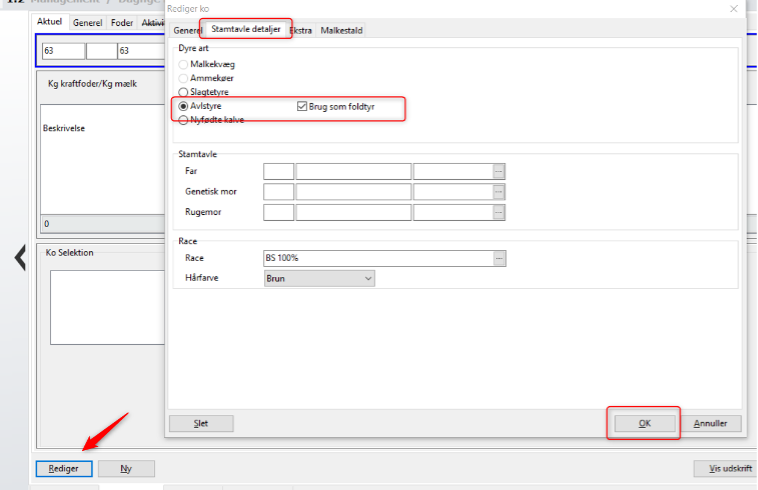Screen dimensions: 758x490
Task: Switch to the Foder tab in the background window
Action: pyautogui.click(x=121, y=22)
